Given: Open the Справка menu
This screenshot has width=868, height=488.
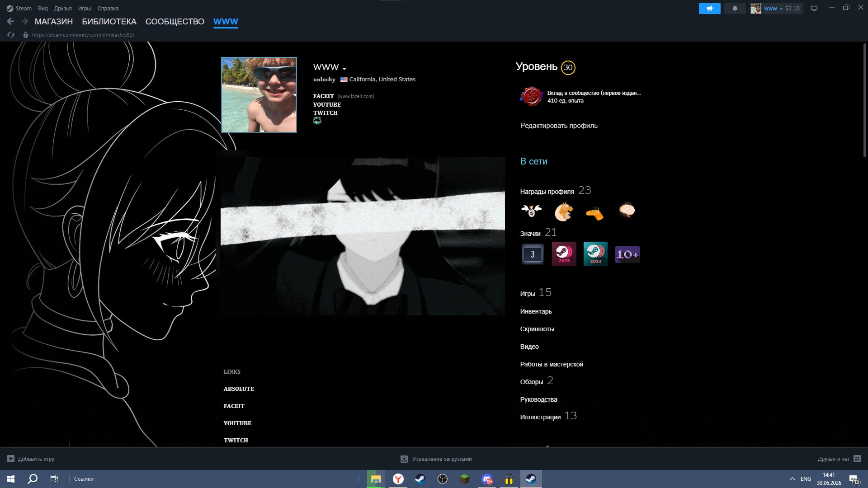Looking at the screenshot, I should [108, 8].
